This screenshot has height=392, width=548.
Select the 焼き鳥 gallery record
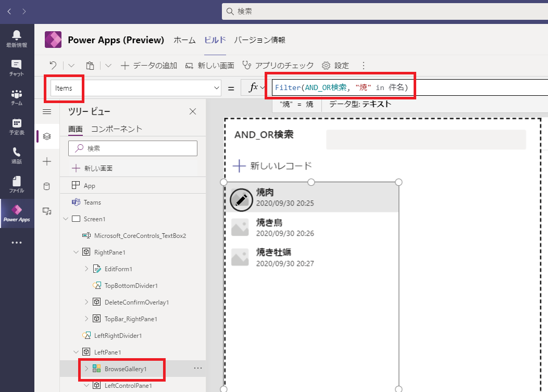[312, 227]
